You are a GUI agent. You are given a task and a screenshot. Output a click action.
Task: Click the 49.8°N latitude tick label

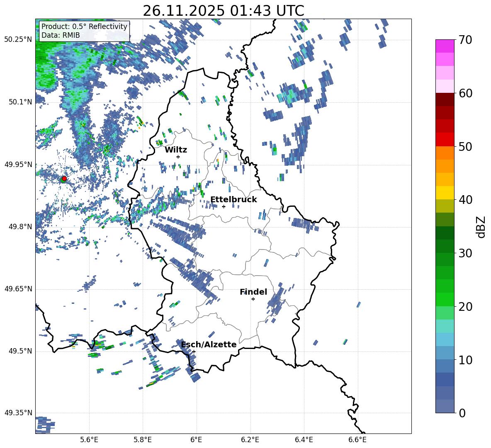(21, 227)
